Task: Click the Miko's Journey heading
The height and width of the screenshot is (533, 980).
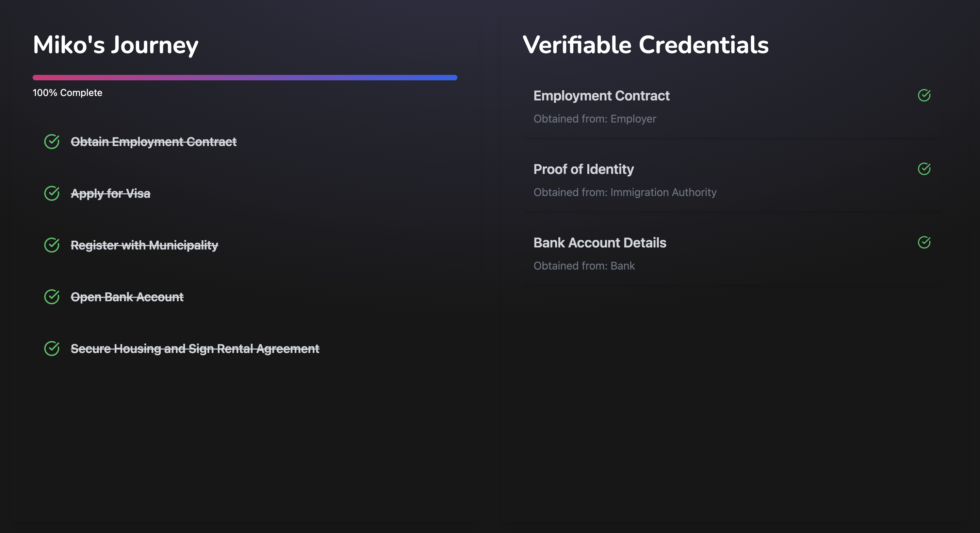Action: click(x=115, y=45)
